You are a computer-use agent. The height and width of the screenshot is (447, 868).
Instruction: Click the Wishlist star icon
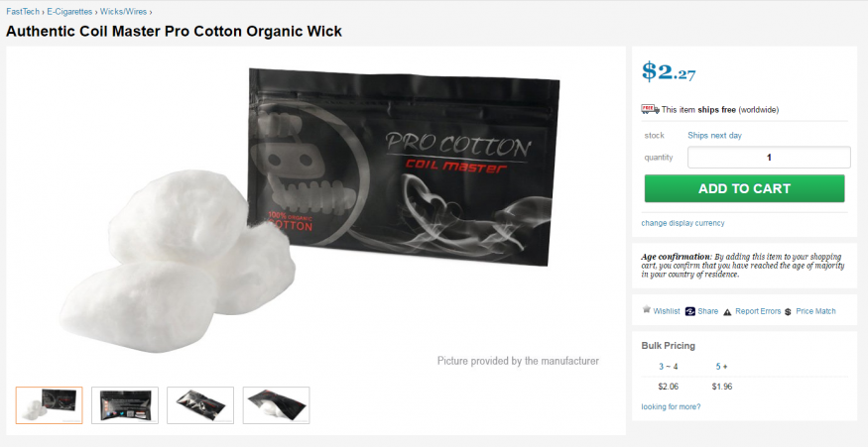646,310
